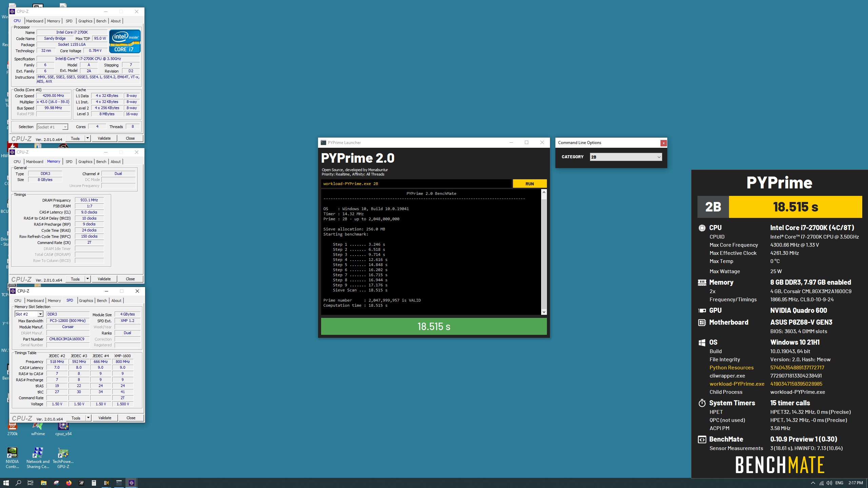Select the NVIDIA Control Panel desktop icon
Screen dimensions: 868x488
click(x=12, y=458)
